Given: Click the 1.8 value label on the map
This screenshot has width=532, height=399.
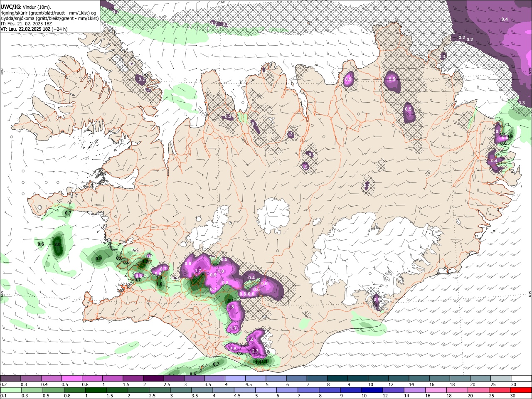Looking at the screenshot, I should pyautogui.click(x=231, y=307).
